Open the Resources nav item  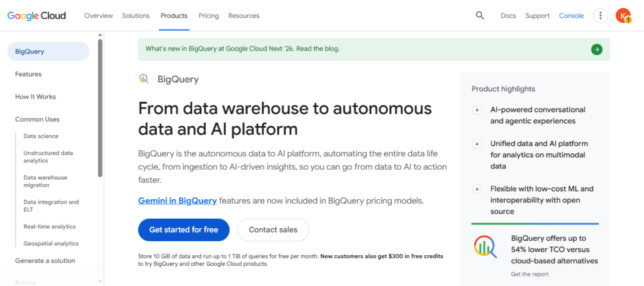[244, 16]
